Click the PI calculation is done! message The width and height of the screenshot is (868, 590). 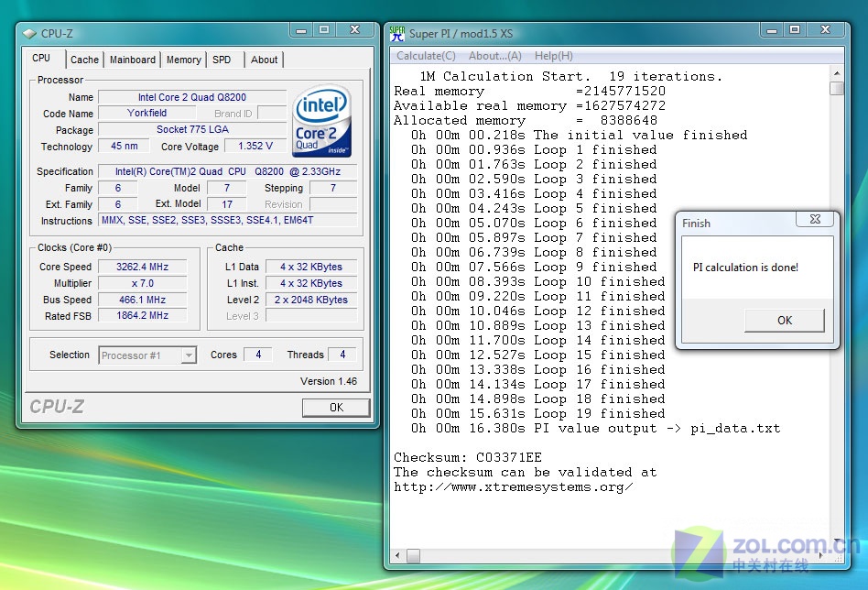(x=745, y=268)
